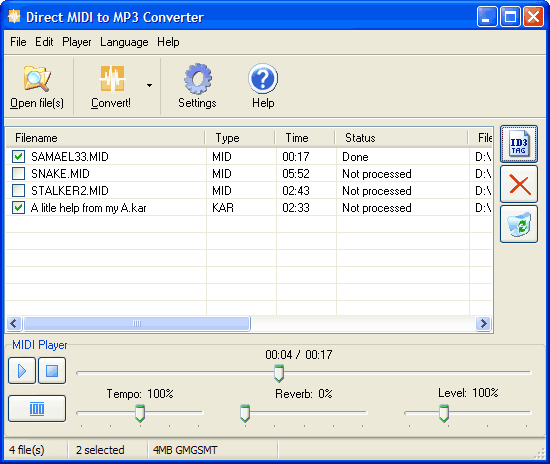Check the SNAKE.MID checkbox
The width and height of the screenshot is (550, 464).
[x=18, y=174]
